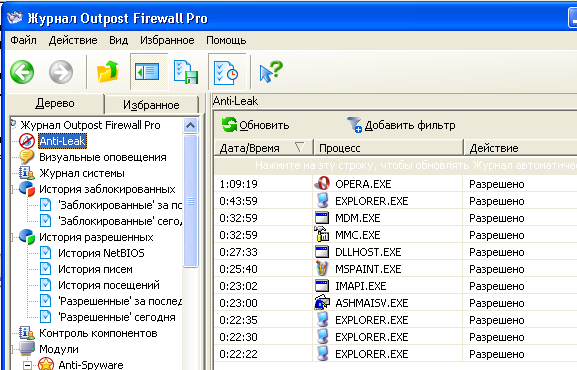
Task: Select the DLLHOST.EXE process name
Action: click(368, 252)
